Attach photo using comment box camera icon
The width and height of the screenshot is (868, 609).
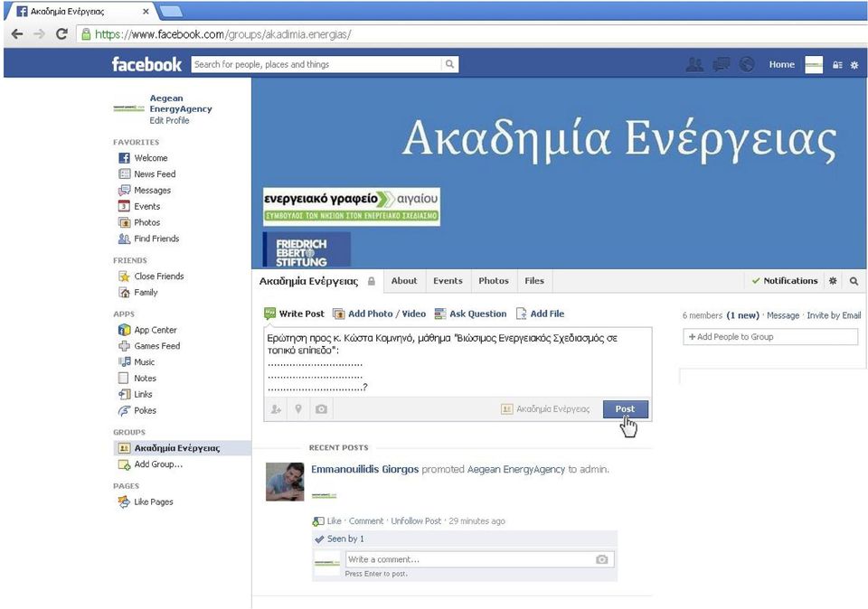click(602, 560)
